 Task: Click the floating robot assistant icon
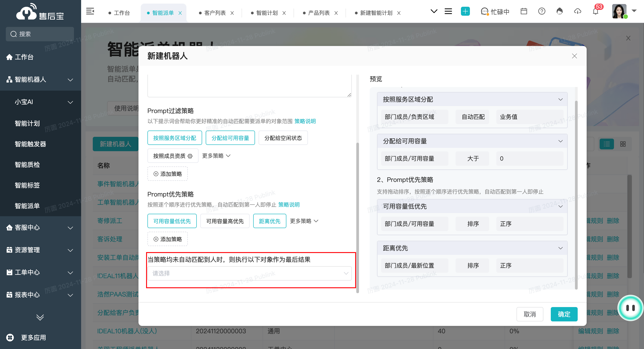pyautogui.click(x=630, y=308)
